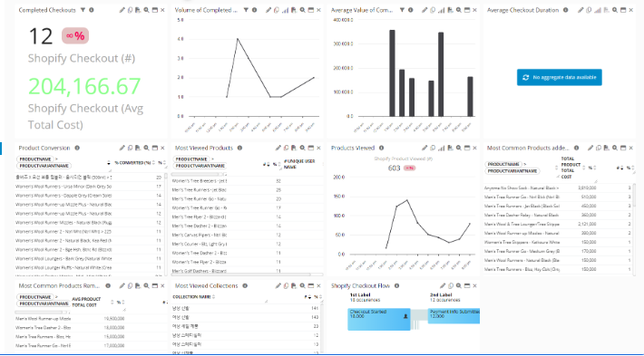The height and width of the screenshot is (356, 644).
Task: Show the info icon for Shopify Checkout Flow
Action: [396, 285]
